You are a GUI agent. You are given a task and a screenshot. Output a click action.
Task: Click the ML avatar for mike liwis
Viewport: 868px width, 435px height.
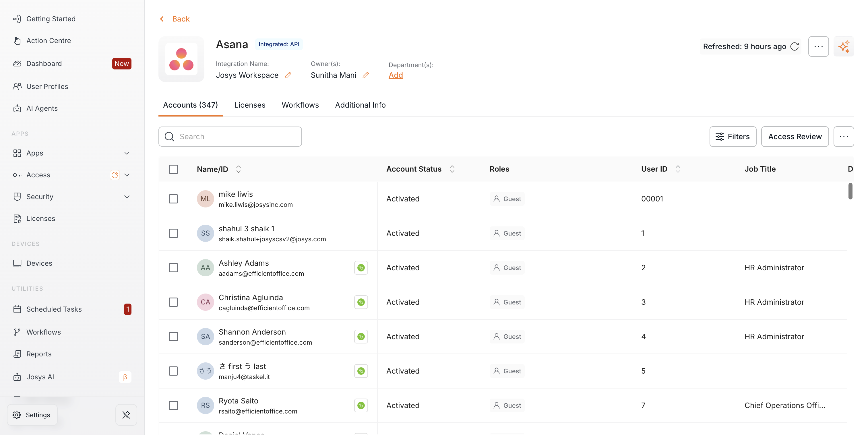205,199
